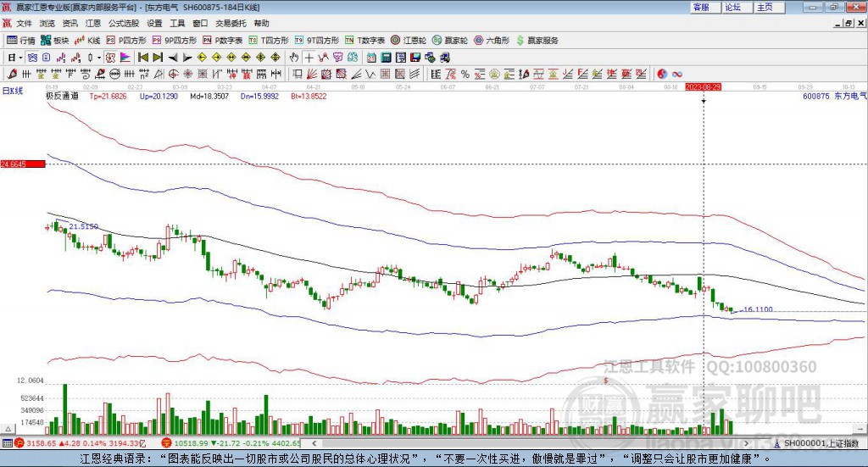Select the 江恩轮 Gann wheel tool
The image size is (868, 467).
click(409, 40)
